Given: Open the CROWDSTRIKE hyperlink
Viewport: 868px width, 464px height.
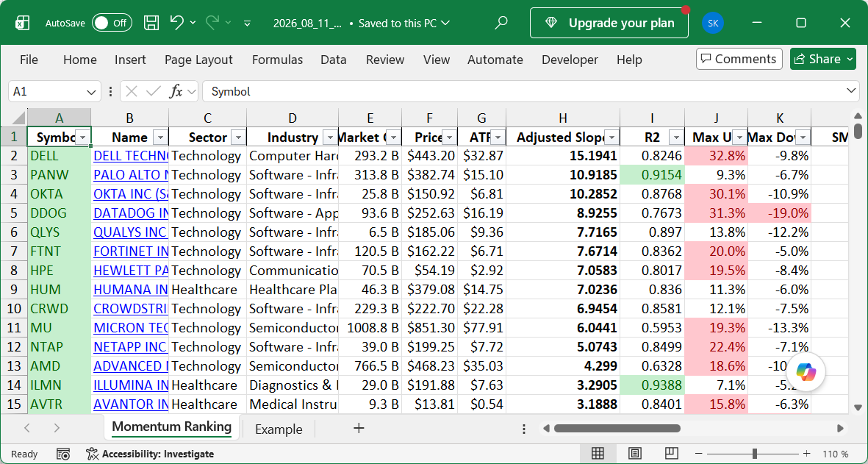Looking at the screenshot, I should [x=131, y=308].
